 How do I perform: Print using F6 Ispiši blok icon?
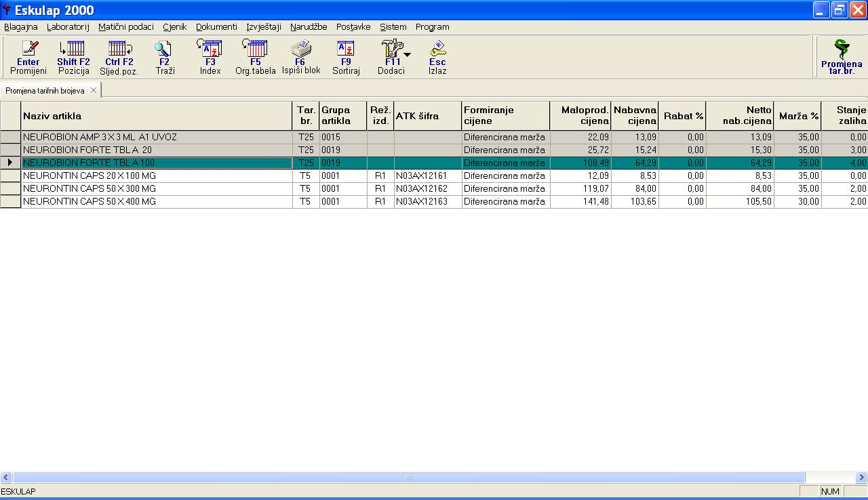[301, 57]
